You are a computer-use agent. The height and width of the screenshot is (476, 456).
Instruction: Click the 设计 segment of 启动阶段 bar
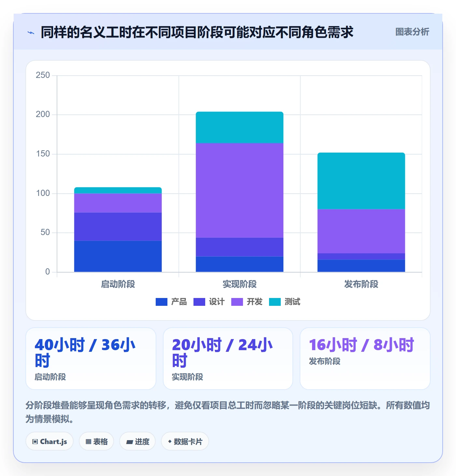[118, 227]
